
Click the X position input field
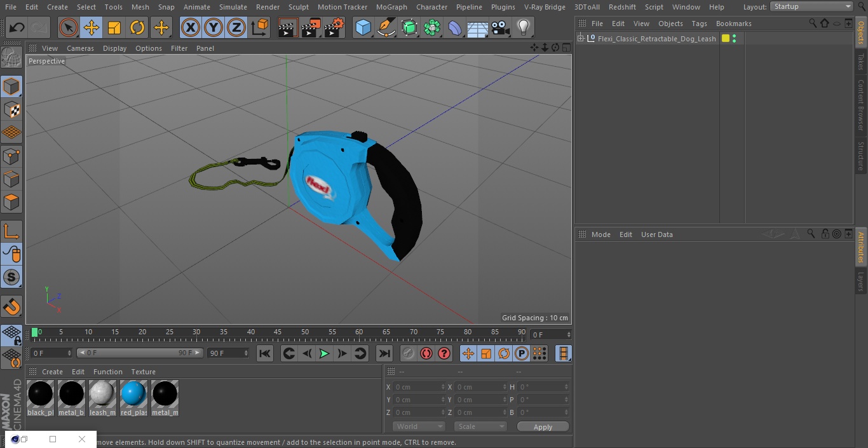tap(419, 387)
